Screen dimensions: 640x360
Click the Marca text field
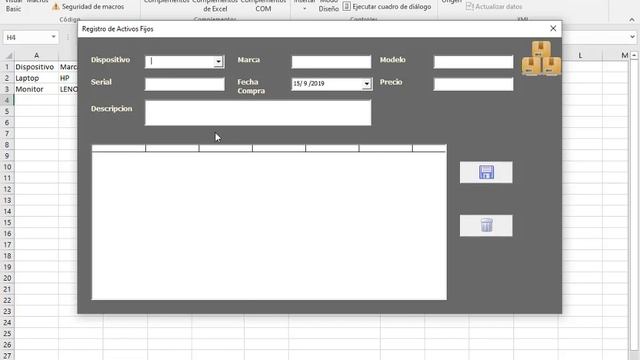331,62
